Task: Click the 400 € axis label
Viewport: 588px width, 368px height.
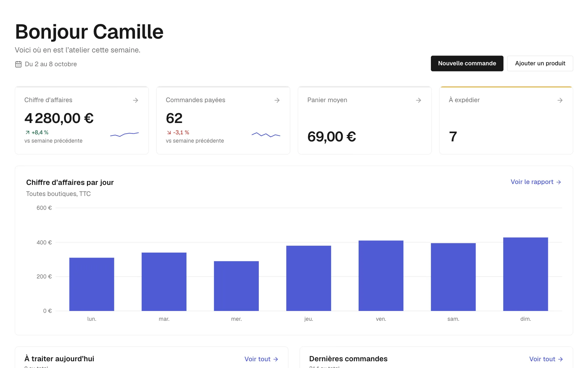Action: tap(44, 243)
